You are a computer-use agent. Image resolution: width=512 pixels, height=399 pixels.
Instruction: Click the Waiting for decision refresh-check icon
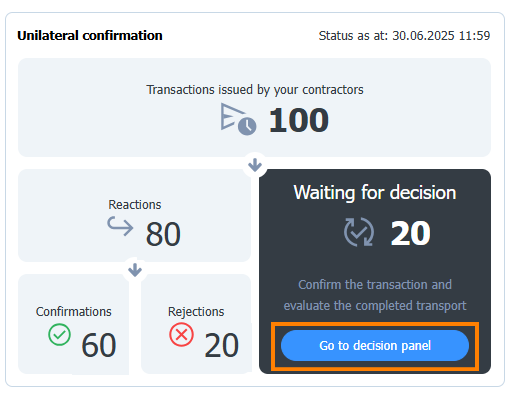click(359, 232)
